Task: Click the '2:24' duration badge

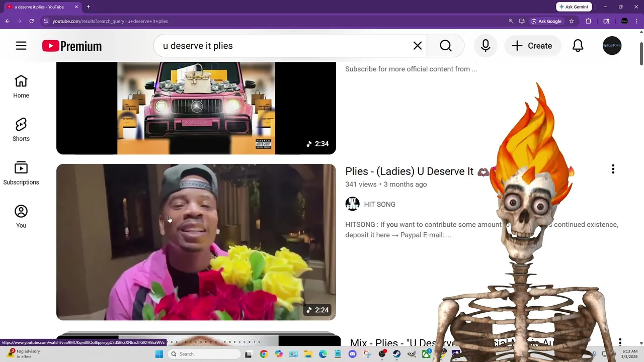Action: pos(317,310)
